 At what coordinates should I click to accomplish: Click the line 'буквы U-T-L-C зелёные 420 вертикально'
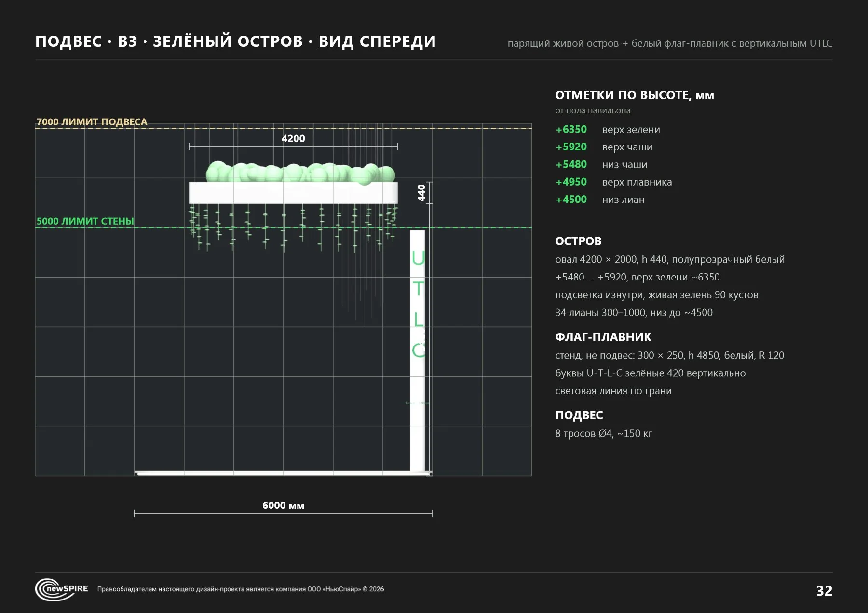click(x=650, y=373)
